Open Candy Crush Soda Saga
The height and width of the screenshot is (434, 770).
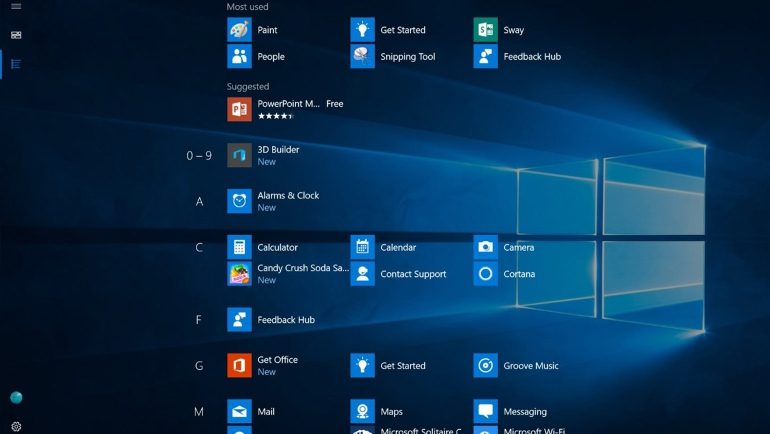(x=239, y=274)
